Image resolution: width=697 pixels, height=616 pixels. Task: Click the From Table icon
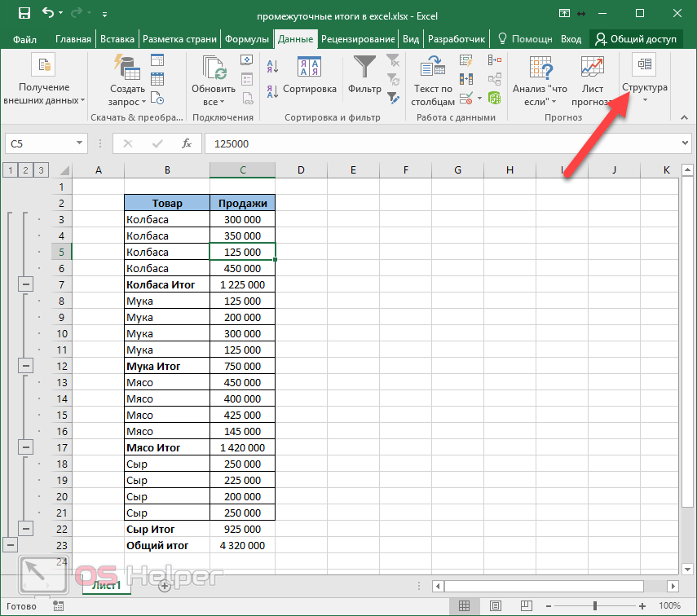[x=157, y=79]
